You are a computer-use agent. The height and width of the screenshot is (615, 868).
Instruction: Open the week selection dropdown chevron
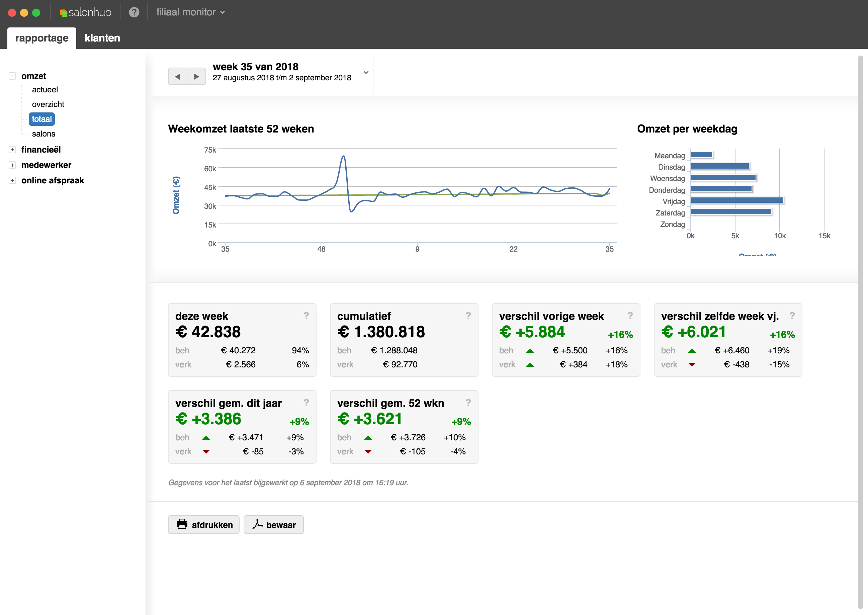[366, 72]
